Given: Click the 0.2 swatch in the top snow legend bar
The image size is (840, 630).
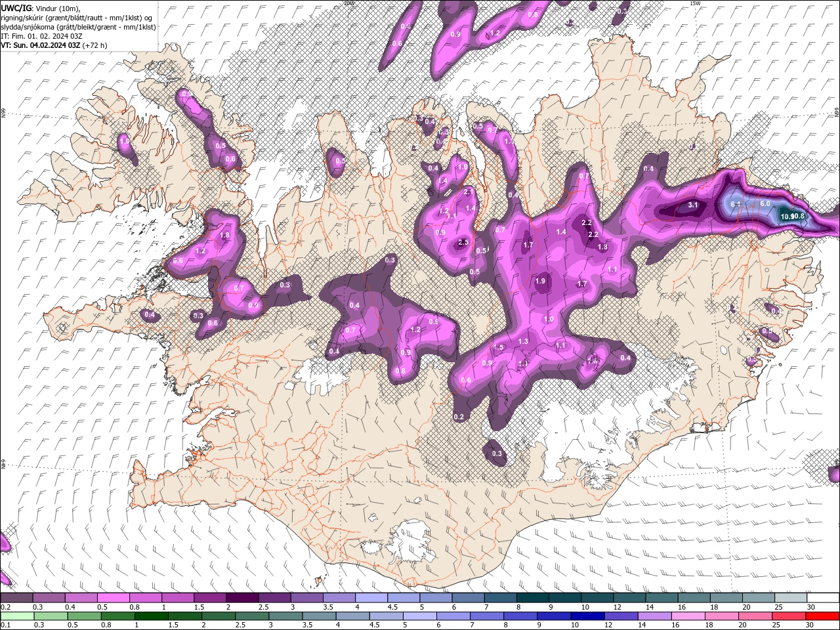Looking at the screenshot, I should click(16, 597).
